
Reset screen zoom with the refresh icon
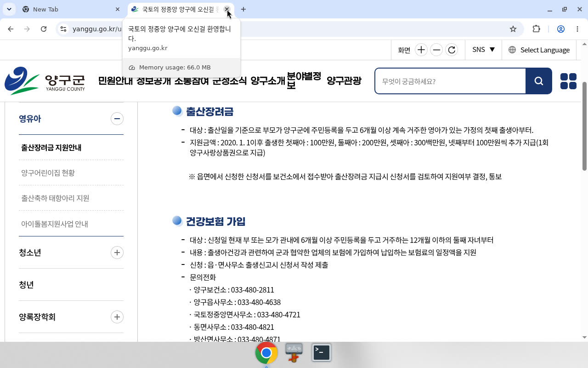452,50
